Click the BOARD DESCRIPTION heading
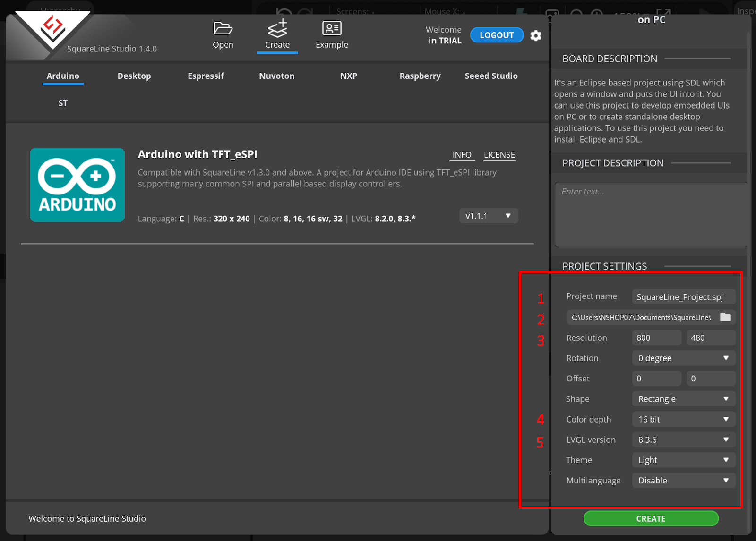This screenshot has width=756, height=541. click(610, 59)
